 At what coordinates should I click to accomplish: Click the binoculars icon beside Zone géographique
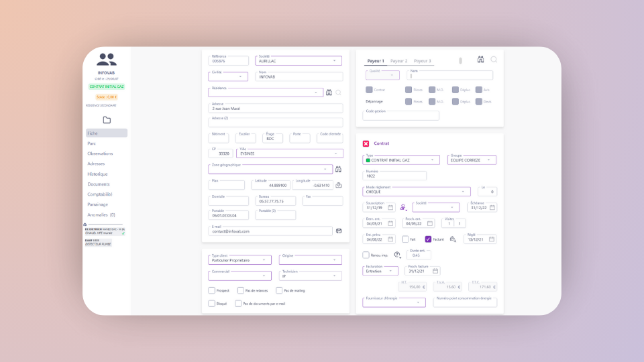(x=338, y=169)
